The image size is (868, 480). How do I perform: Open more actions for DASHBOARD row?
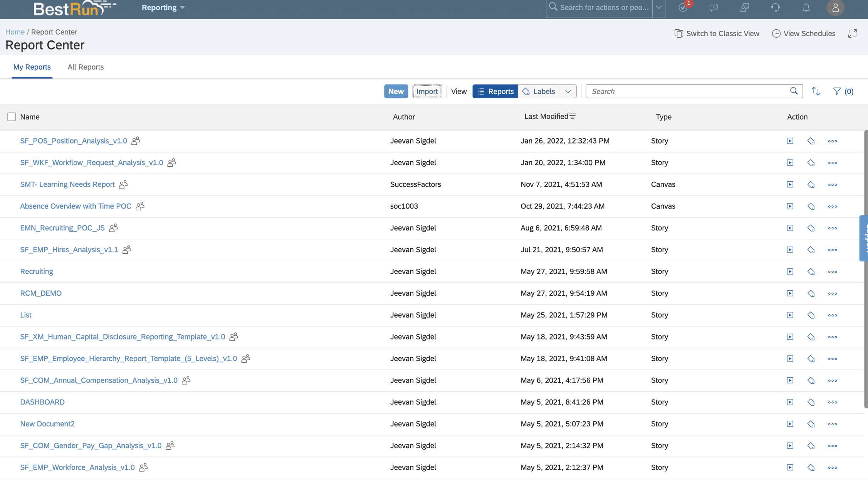[832, 402]
